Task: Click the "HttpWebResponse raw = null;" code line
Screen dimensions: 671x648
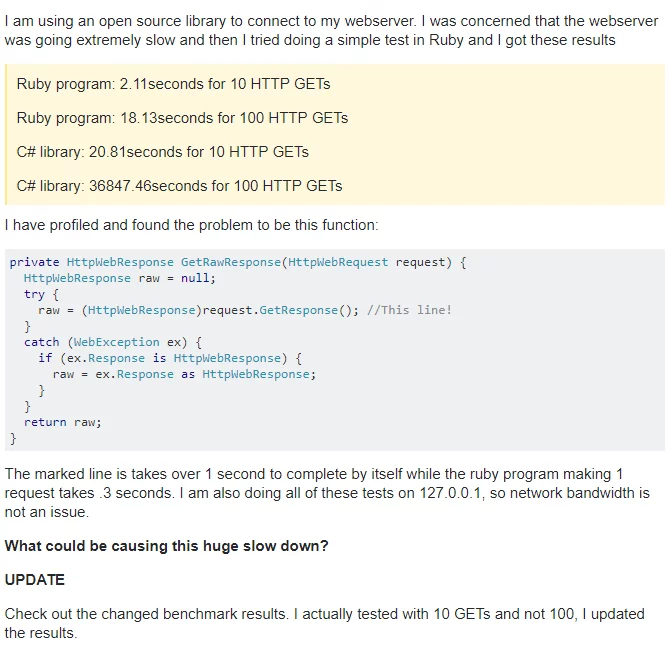Action: coord(119,278)
